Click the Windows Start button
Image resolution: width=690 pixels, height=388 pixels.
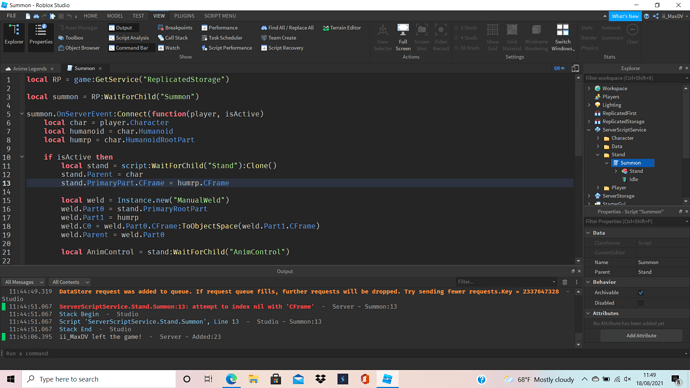point(11,379)
